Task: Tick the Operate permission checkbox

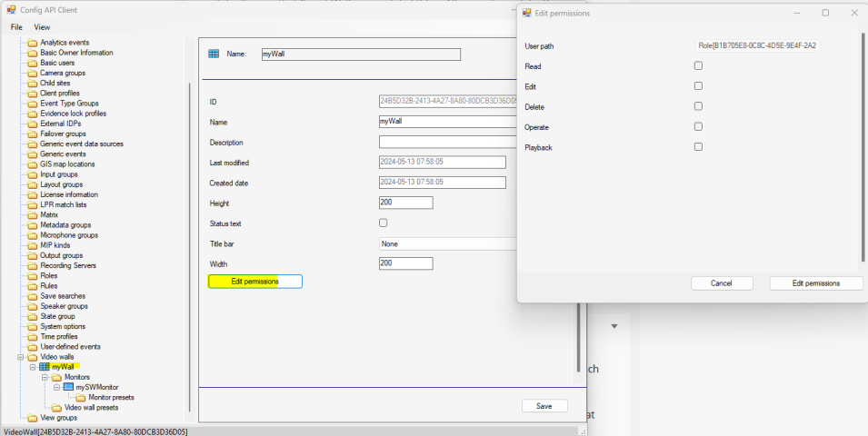Action: click(698, 126)
